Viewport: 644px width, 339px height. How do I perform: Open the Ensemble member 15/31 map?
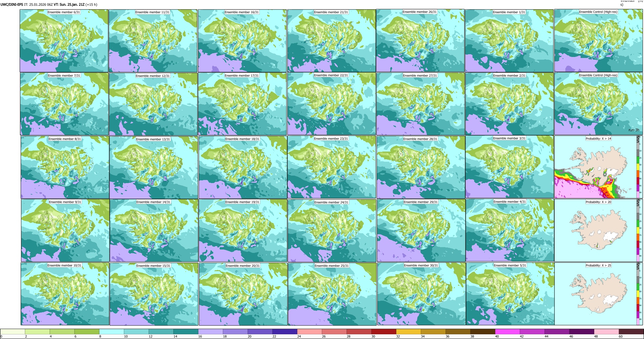154,294
